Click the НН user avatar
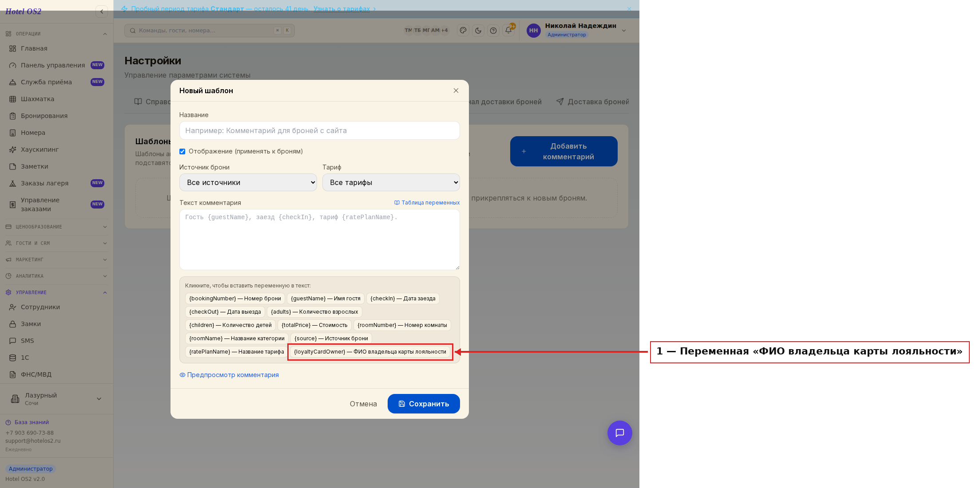The height and width of the screenshot is (488, 980). click(x=534, y=31)
